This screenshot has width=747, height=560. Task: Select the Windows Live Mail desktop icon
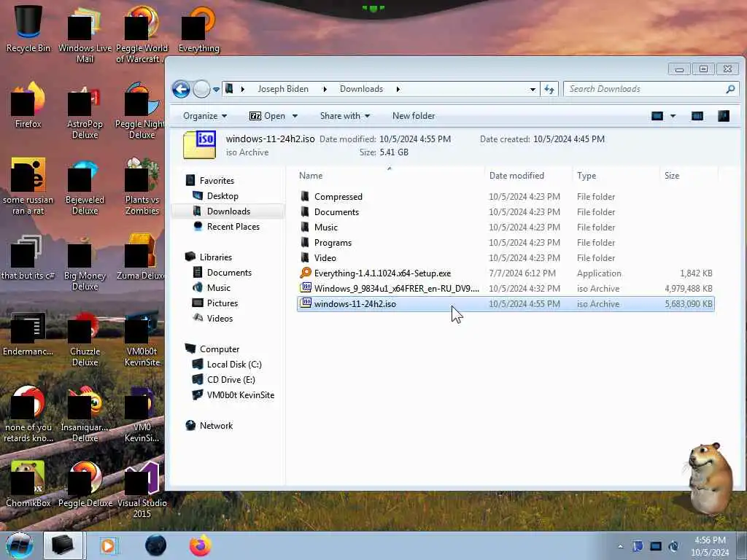tap(85, 34)
